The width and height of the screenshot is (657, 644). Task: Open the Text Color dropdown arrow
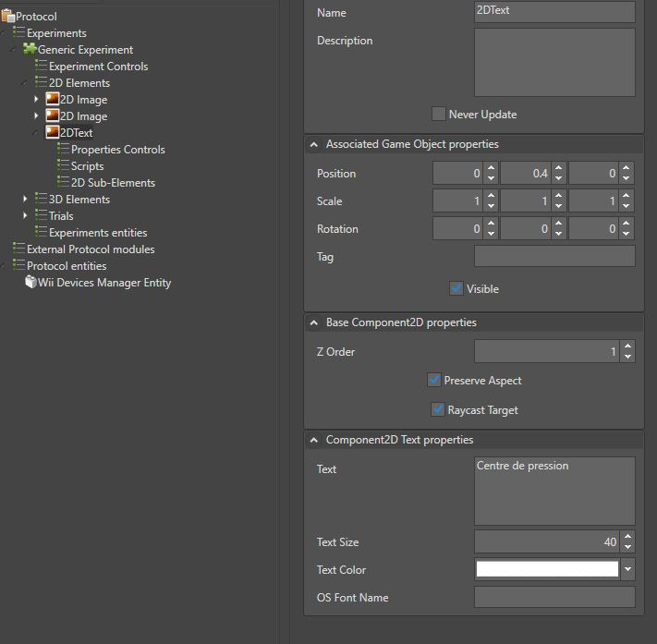(627, 569)
